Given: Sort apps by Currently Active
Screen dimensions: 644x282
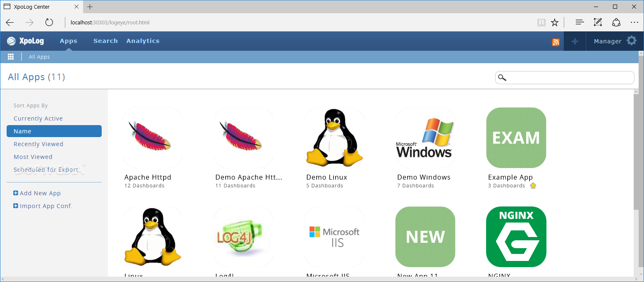Looking at the screenshot, I should (38, 118).
